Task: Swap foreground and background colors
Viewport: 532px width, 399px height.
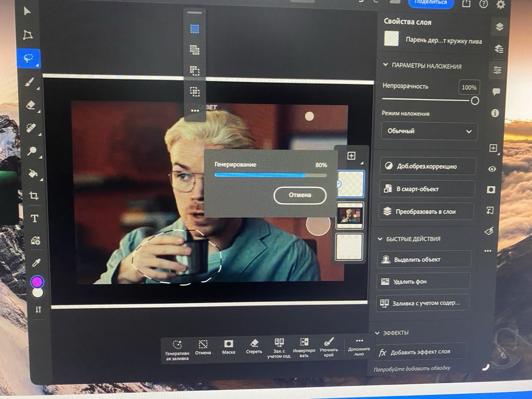Action: point(38,310)
